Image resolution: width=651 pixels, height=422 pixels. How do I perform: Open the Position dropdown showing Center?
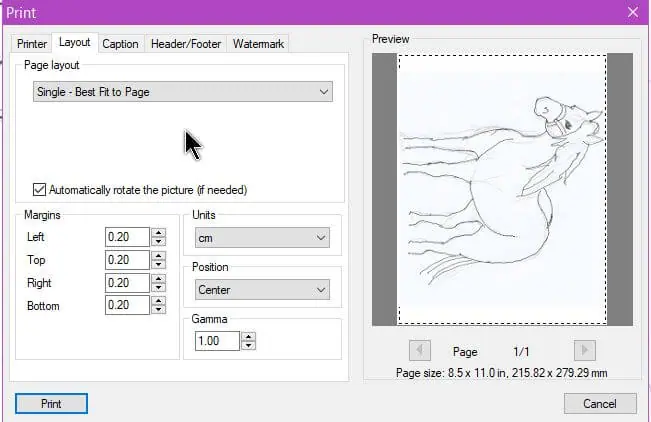pos(262,290)
